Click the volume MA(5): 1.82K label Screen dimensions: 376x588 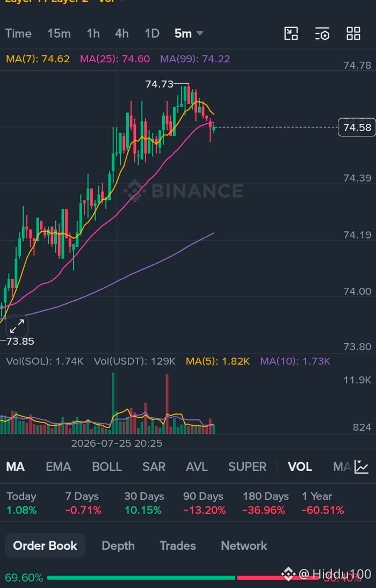pos(218,361)
